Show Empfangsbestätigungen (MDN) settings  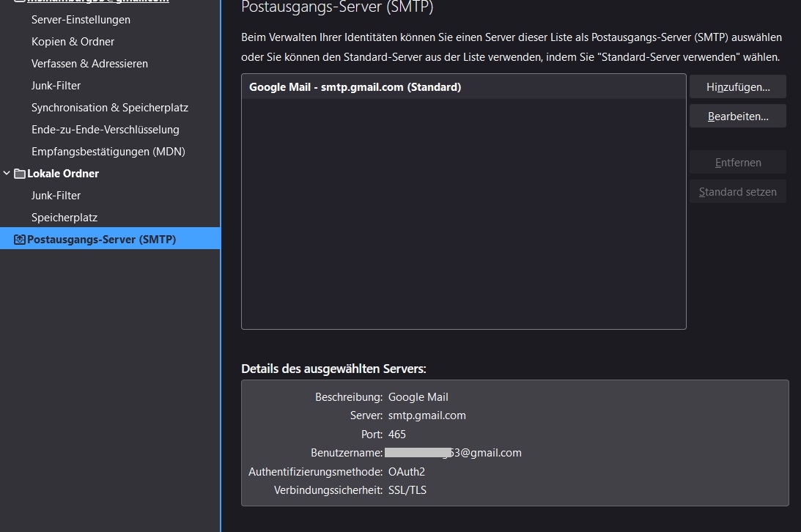click(108, 152)
